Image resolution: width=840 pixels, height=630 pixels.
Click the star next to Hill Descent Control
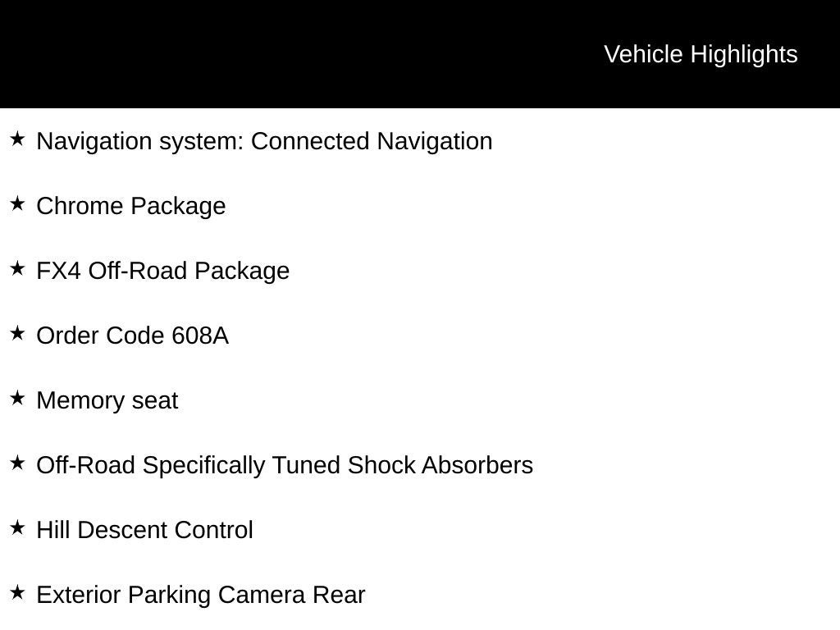coord(17,528)
